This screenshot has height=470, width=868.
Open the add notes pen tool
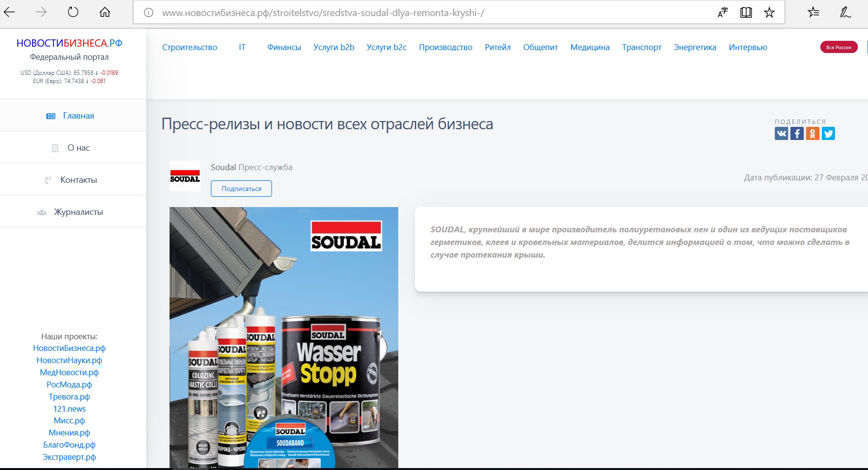(846, 12)
